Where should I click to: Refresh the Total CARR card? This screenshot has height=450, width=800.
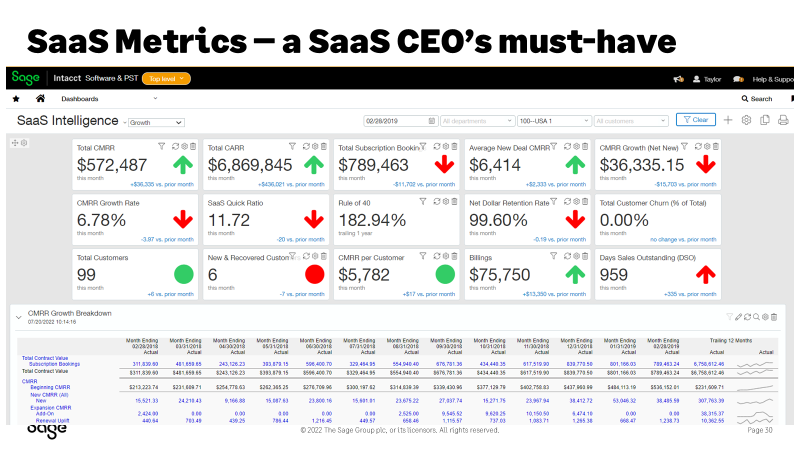coord(307,146)
